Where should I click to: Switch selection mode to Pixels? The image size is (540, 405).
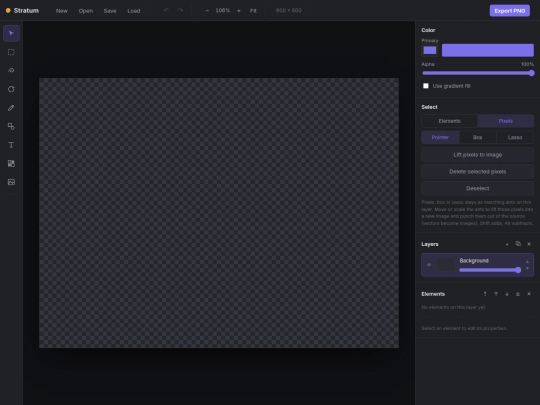point(506,121)
